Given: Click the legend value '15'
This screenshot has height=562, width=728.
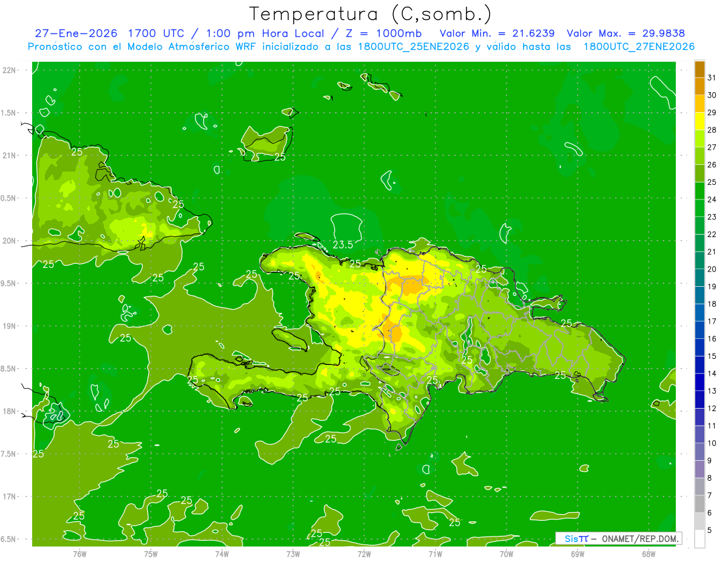Looking at the screenshot, I should coord(712,356).
